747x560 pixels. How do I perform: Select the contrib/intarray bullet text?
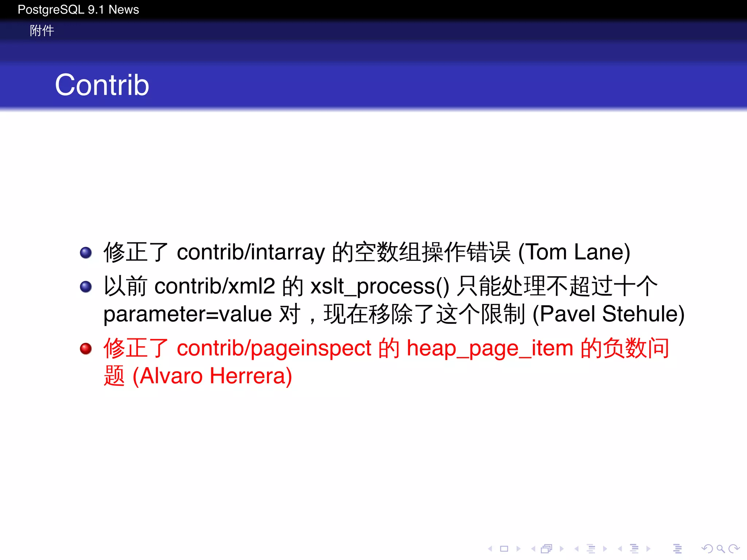click(367, 252)
